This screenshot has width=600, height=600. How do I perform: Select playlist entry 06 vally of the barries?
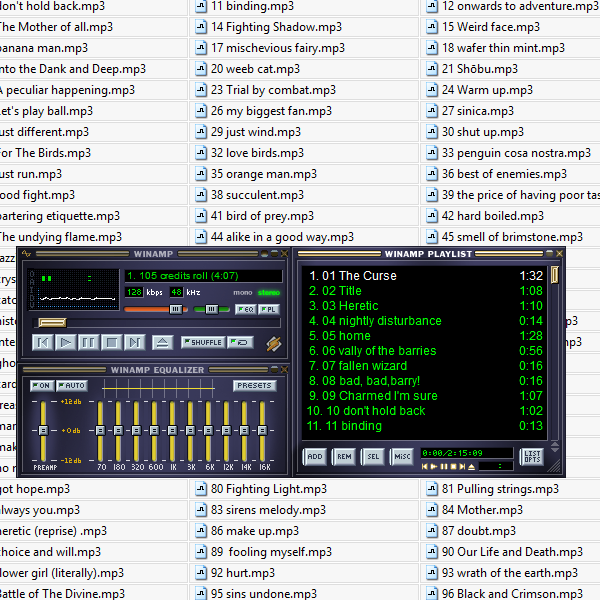(424, 351)
